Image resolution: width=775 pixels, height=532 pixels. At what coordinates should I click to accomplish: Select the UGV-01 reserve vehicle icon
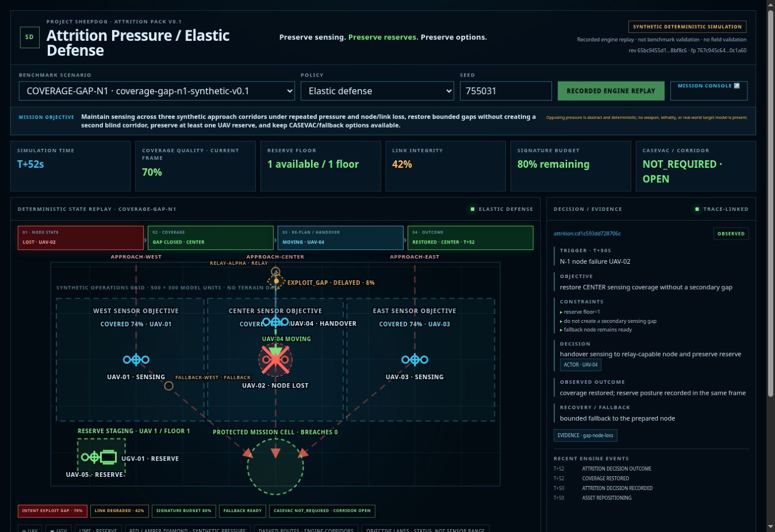[108, 457]
